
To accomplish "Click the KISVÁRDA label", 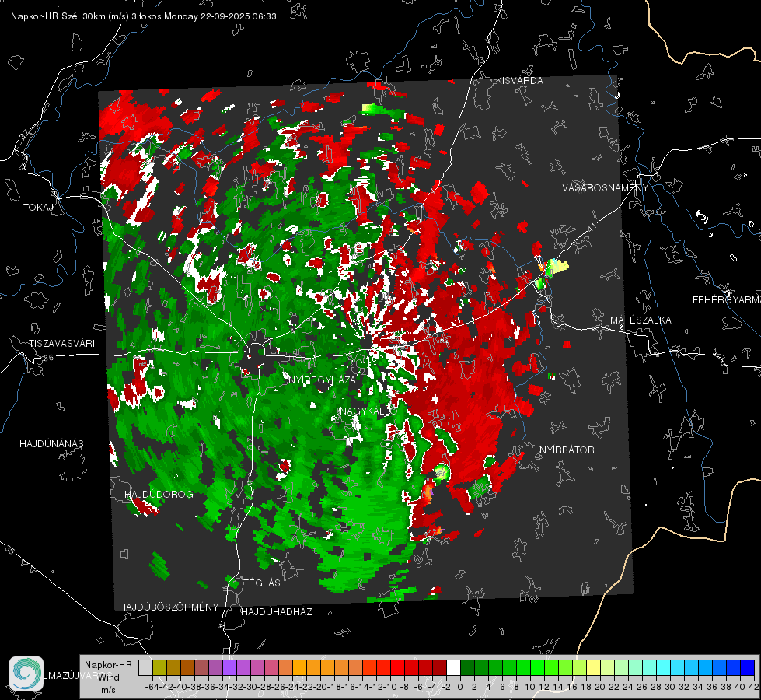I will (519, 81).
